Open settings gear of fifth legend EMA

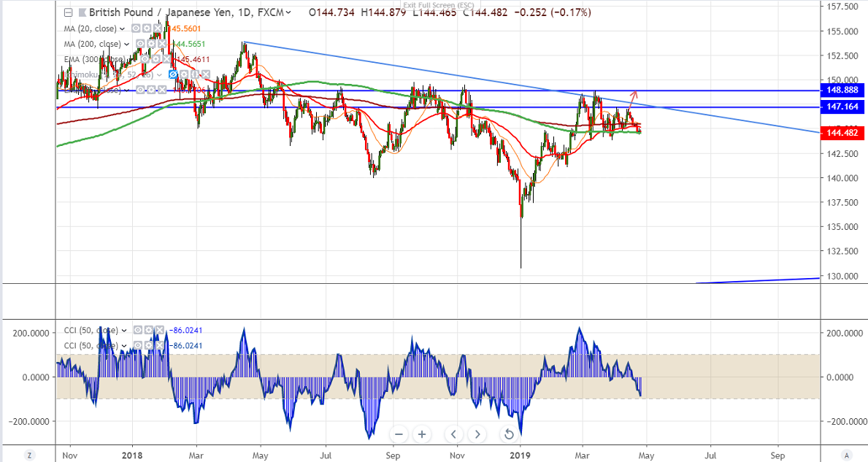151,91
